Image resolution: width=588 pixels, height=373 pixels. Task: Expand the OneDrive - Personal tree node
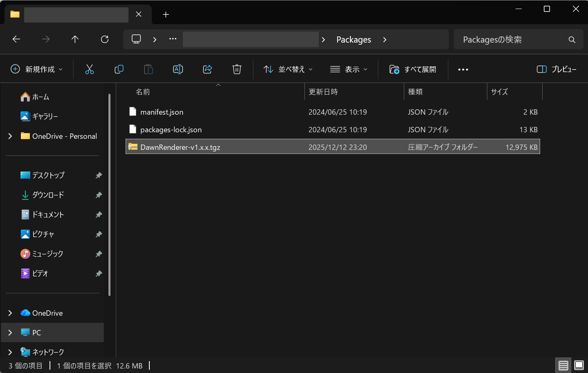[x=10, y=136]
